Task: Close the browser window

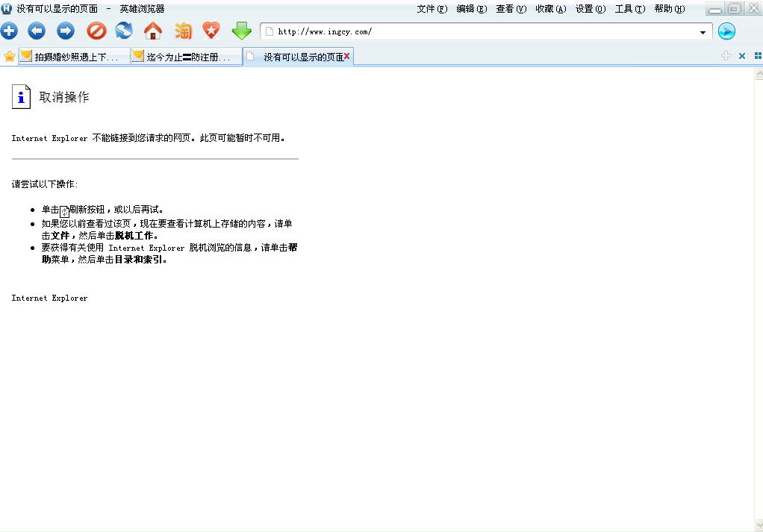Action: tap(753, 9)
